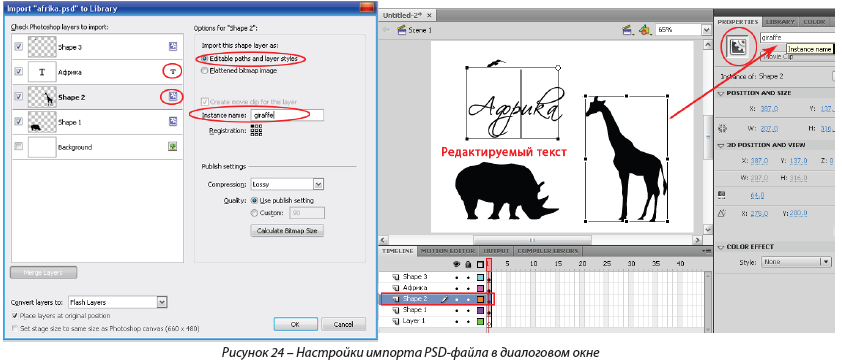Uncheck the Shape 3 layer import checkbox
The width and height of the screenshot is (842, 362).
point(19,47)
